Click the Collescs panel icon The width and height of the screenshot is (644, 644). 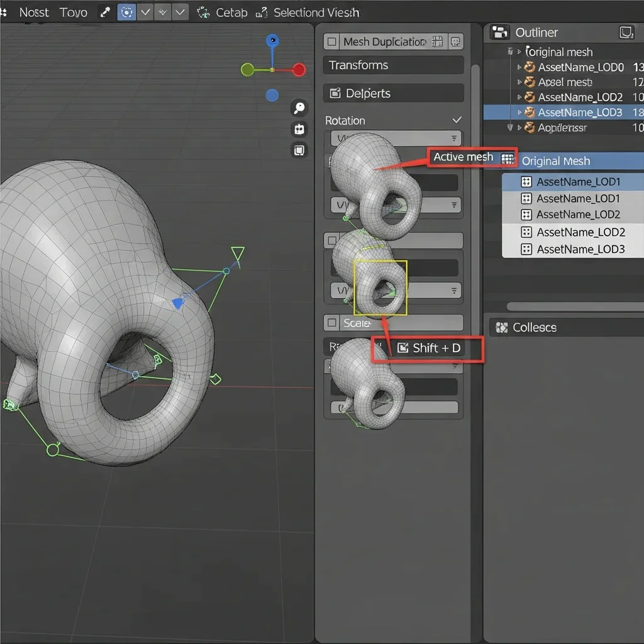click(x=501, y=328)
